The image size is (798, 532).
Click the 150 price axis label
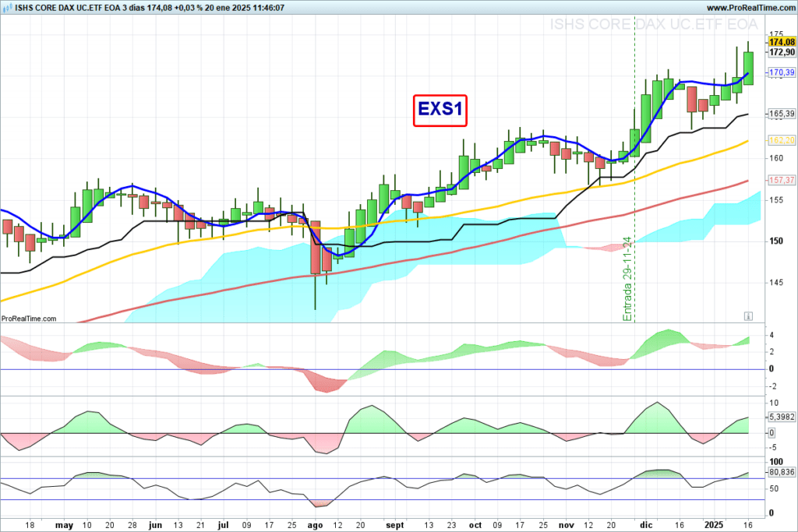pos(776,241)
